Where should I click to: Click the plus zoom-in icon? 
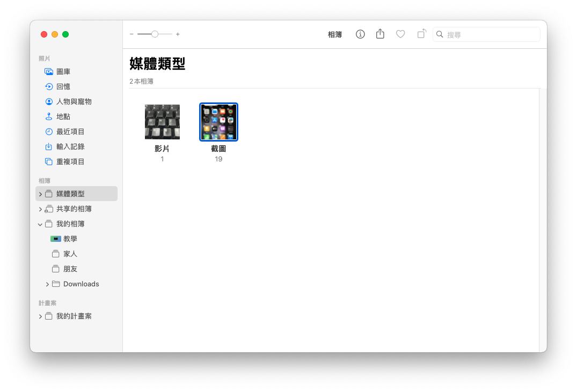pos(178,34)
